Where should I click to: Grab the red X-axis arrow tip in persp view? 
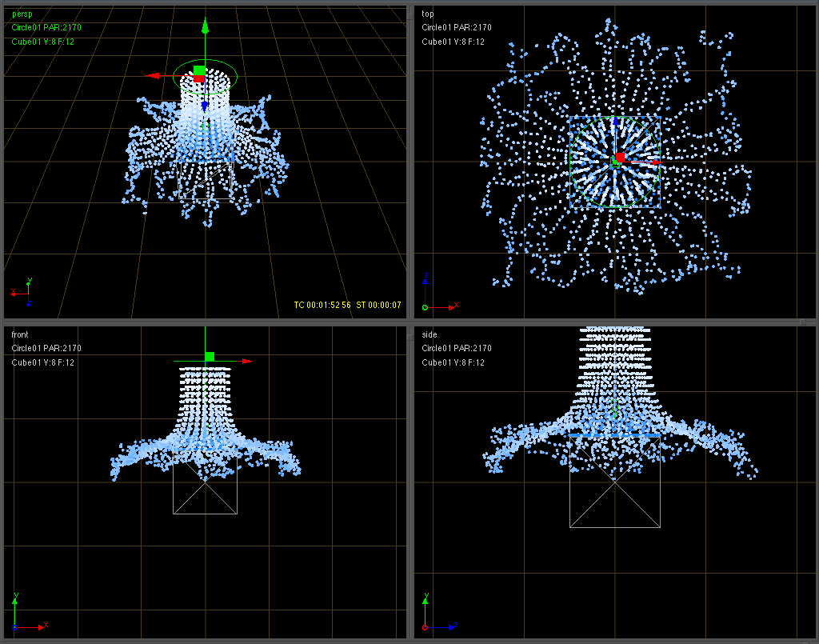(x=152, y=76)
